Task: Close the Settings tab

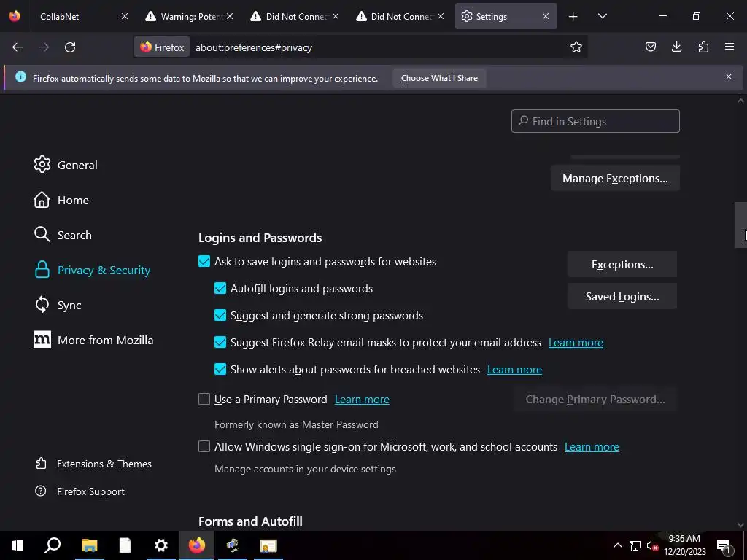Action: (x=546, y=16)
